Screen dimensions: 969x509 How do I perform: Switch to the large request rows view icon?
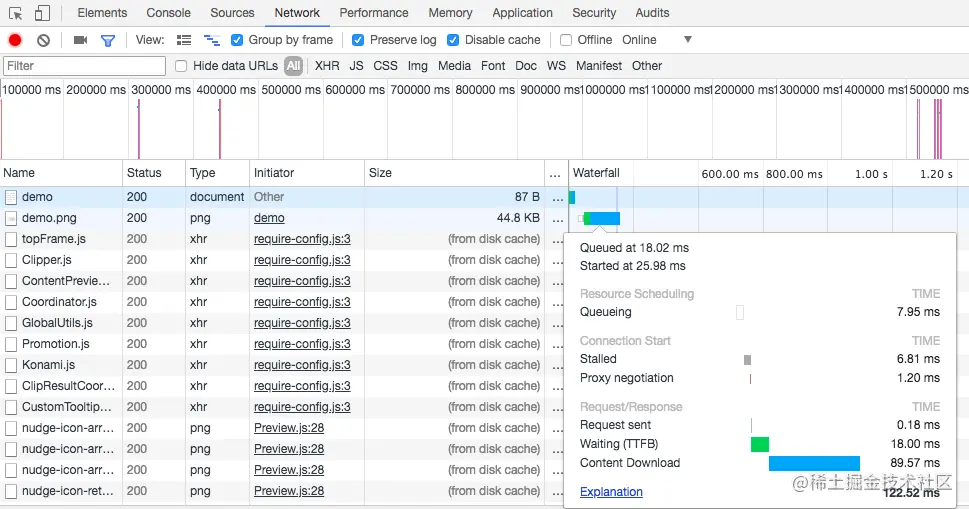[x=184, y=40]
